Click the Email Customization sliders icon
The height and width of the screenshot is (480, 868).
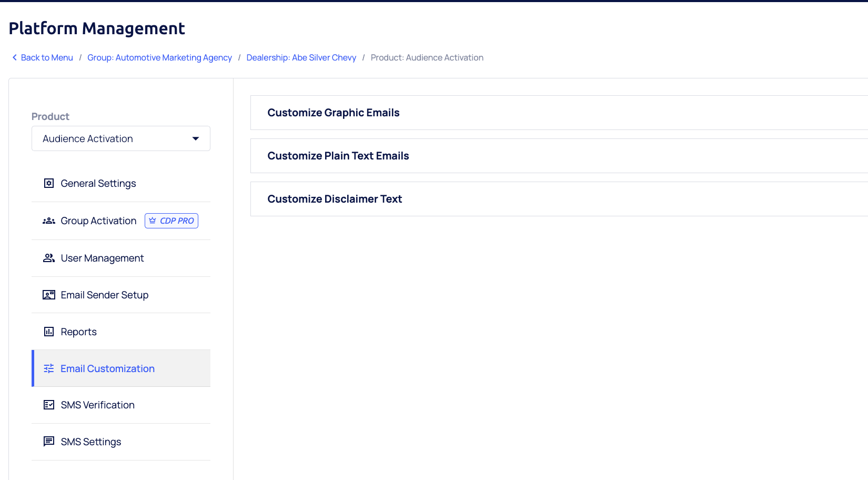click(x=49, y=368)
